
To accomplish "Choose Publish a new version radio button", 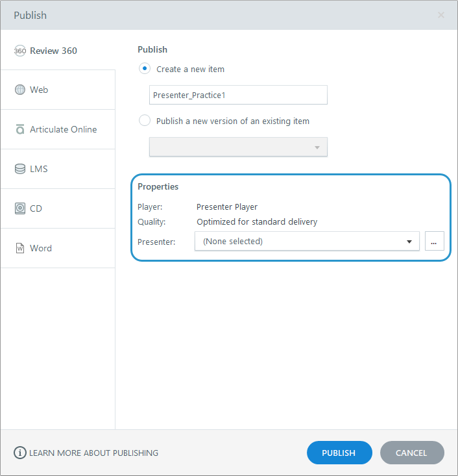I will (x=145, y=121).
